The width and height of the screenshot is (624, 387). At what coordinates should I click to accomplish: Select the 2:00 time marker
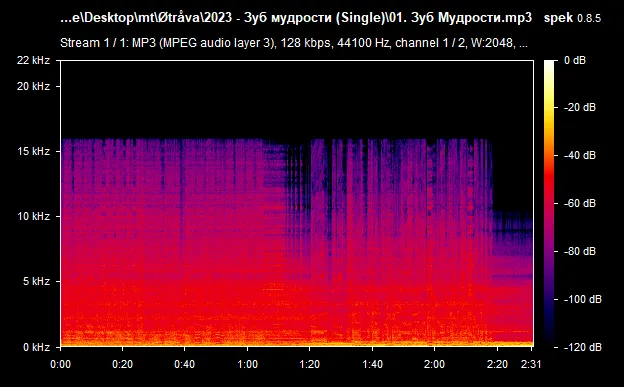pos(434,364)
